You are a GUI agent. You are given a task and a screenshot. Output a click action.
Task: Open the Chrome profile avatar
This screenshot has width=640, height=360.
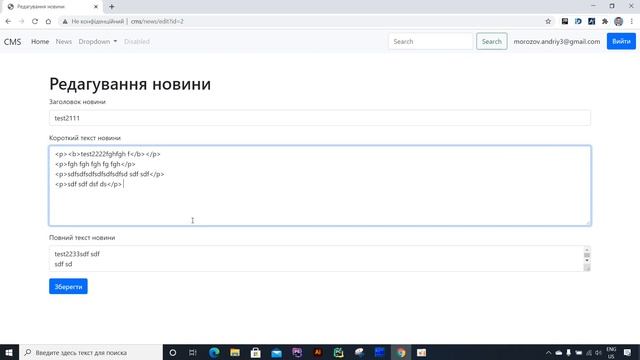(619, 21)
